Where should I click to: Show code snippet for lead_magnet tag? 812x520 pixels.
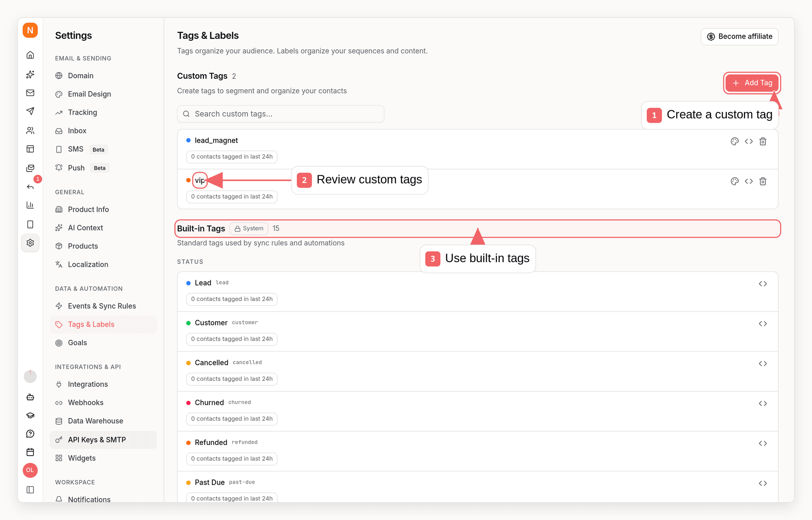[749, 141]
